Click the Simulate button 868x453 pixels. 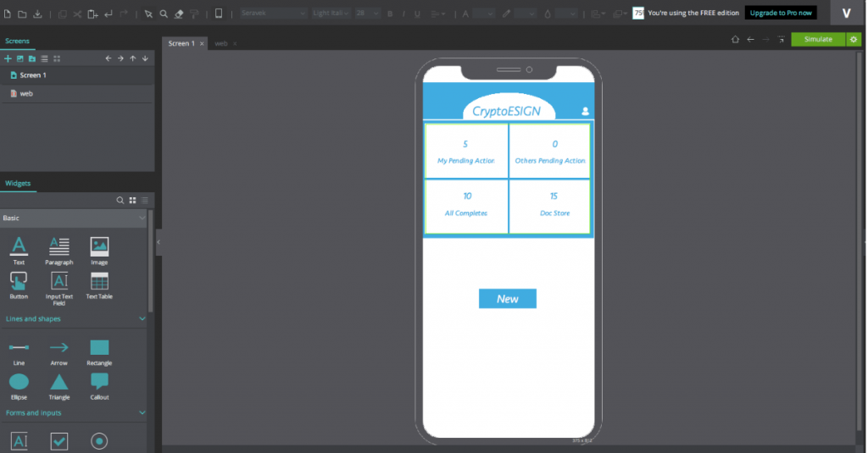(x=818, y=39)
